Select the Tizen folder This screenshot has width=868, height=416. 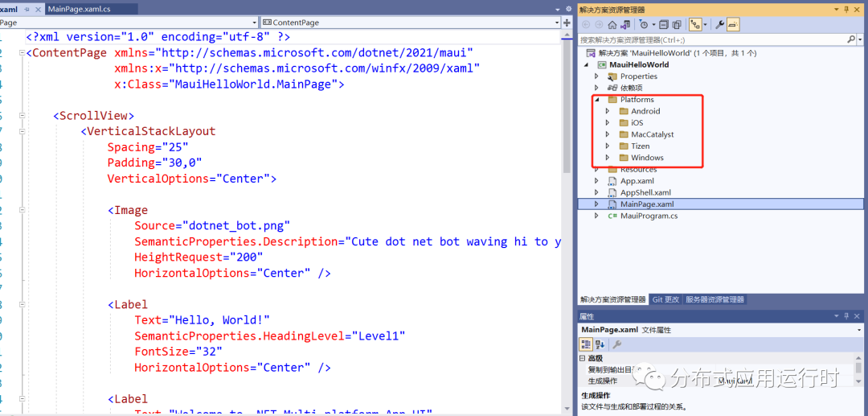point(640,146)
